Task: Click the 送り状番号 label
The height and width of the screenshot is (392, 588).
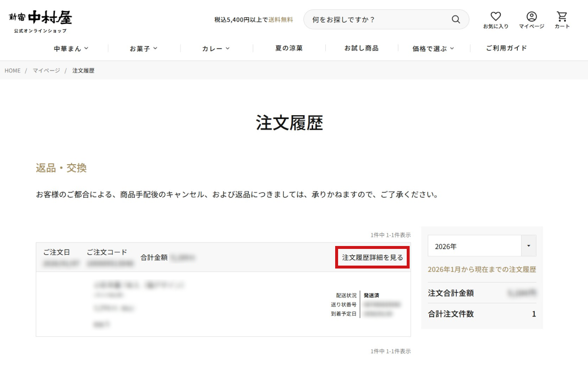Action: (344, 305)
